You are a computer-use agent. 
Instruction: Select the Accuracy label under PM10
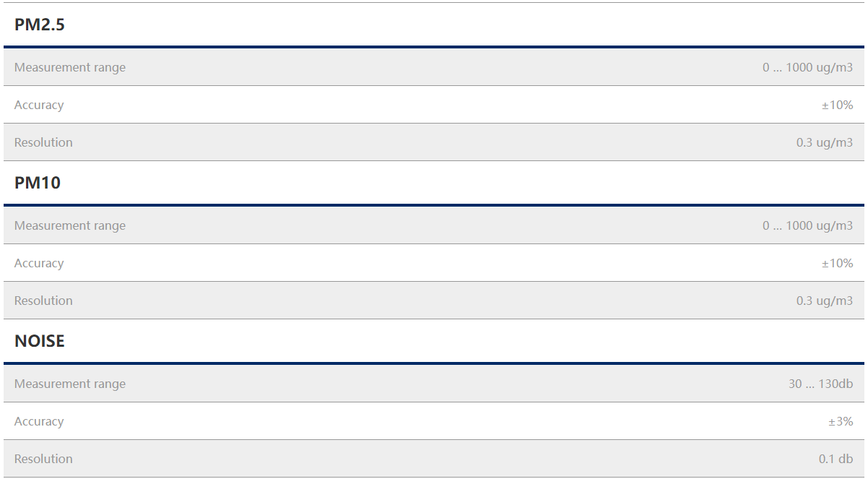click(39, 263)
